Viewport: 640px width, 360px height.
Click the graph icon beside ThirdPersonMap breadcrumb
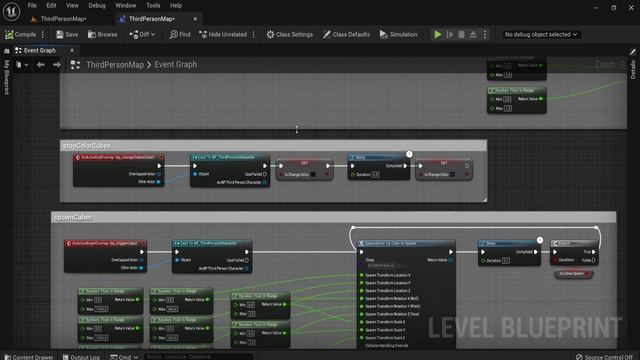point(75,65)
